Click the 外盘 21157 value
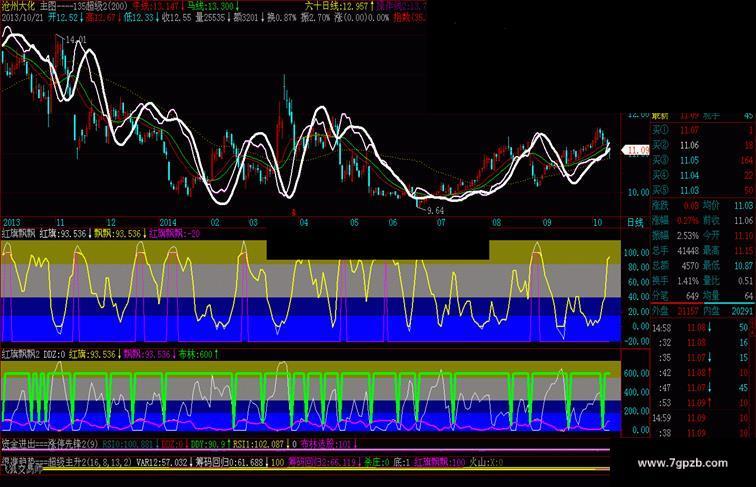756x487 pixels. tap(675, 311)
